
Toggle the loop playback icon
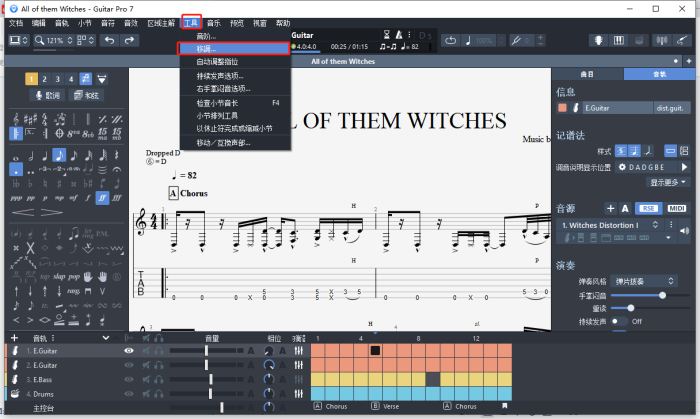coord(451,40)
